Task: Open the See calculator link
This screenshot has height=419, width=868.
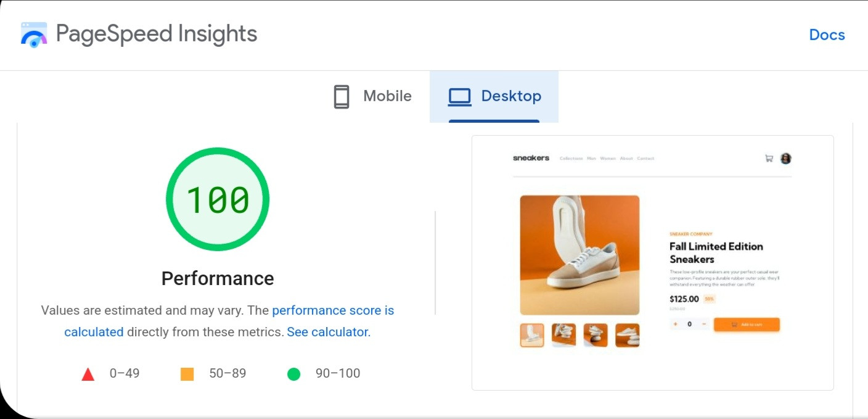Action: 327,332
